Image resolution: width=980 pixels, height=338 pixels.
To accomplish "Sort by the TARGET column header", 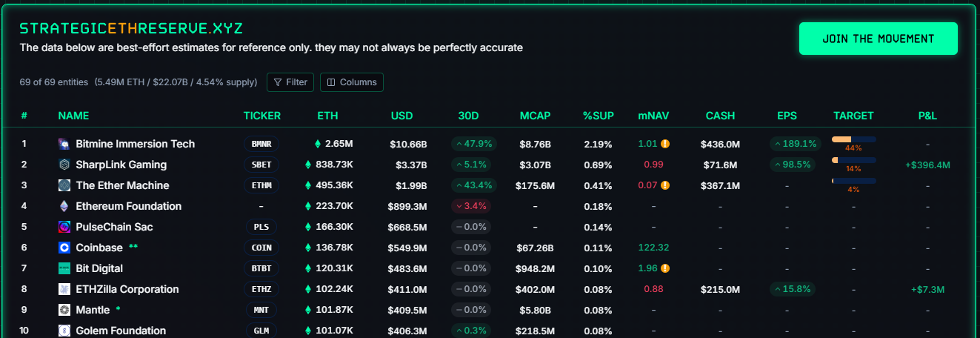I will click(853, 116).
